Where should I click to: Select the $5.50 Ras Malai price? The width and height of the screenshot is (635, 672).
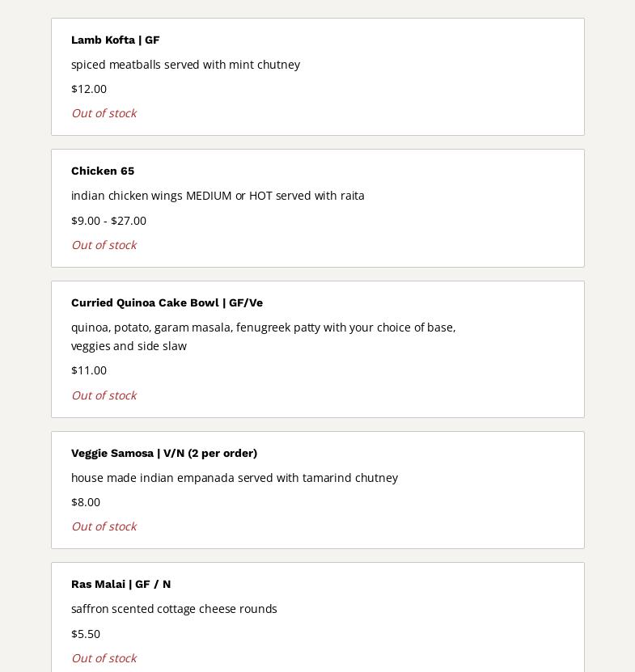86,633
